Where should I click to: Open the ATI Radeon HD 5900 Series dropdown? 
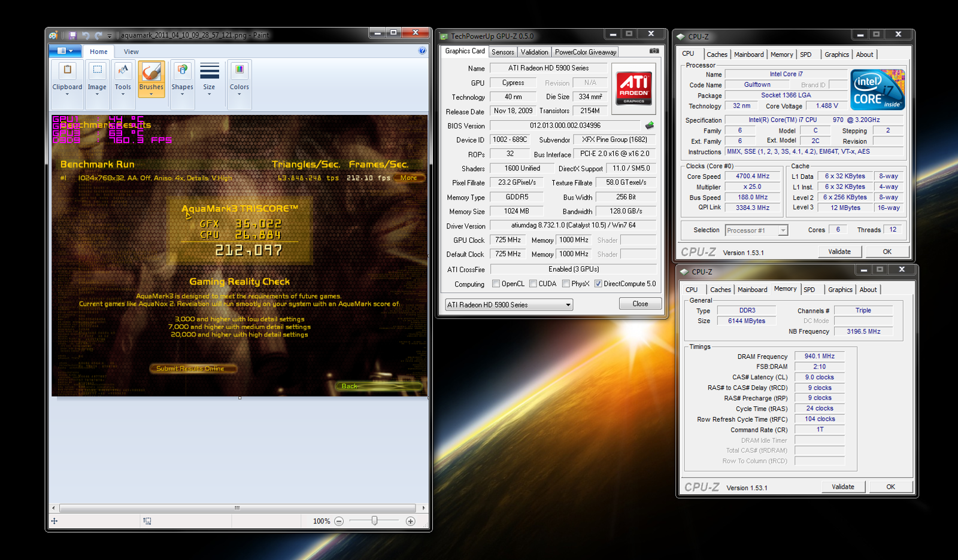(x=509, y=305)
